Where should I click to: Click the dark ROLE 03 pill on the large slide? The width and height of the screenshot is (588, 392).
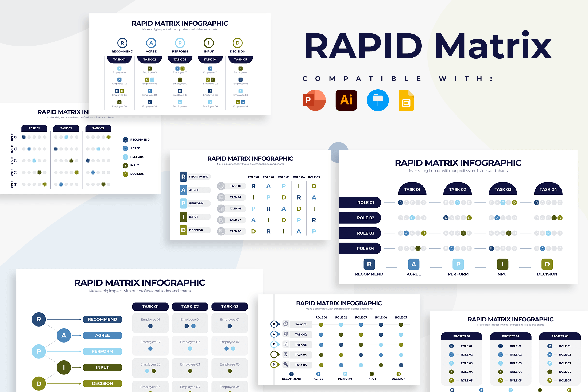(360, 233)
